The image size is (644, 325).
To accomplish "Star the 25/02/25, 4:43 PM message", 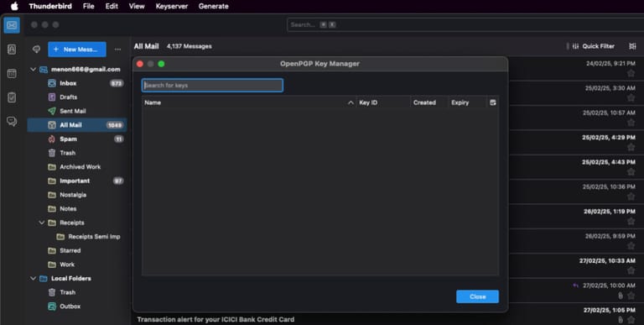I will (x=631, y=172).
